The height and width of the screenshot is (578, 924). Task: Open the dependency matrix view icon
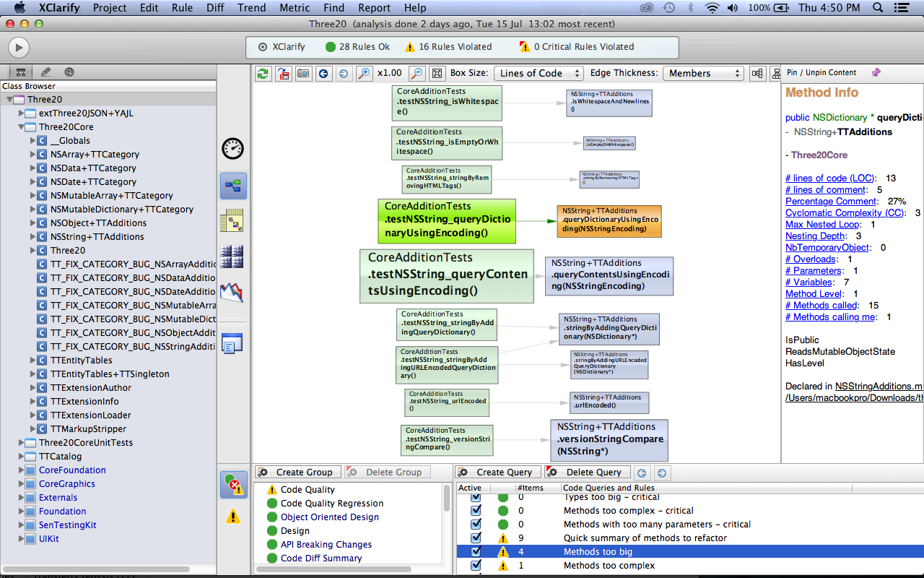coord(232,221)
